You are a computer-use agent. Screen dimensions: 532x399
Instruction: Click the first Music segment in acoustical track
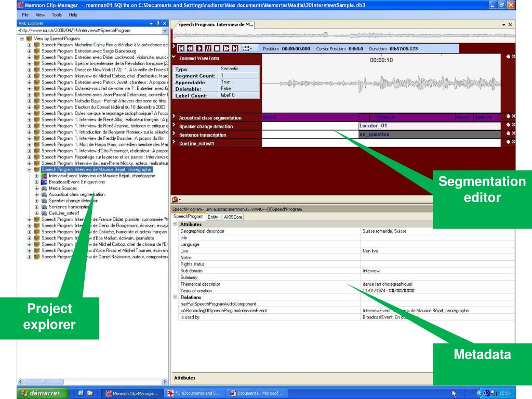tap(310, 117)
